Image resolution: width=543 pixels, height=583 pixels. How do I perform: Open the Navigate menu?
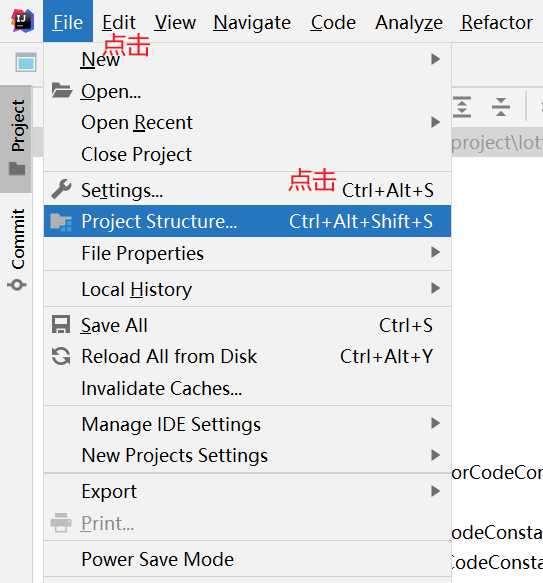pos(252,22)
